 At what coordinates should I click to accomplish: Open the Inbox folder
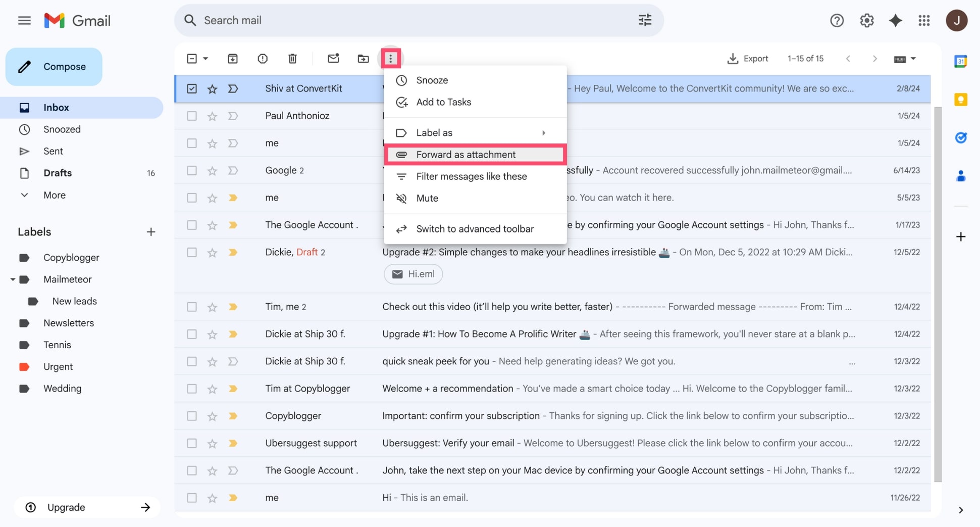click(x=81, y=108)
